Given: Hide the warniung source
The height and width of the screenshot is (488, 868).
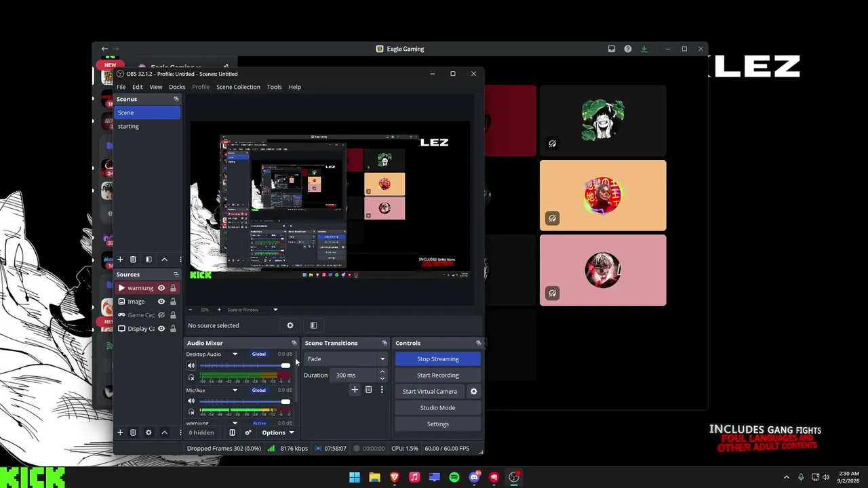Looking at the screenshot, I should pos(161,288).
